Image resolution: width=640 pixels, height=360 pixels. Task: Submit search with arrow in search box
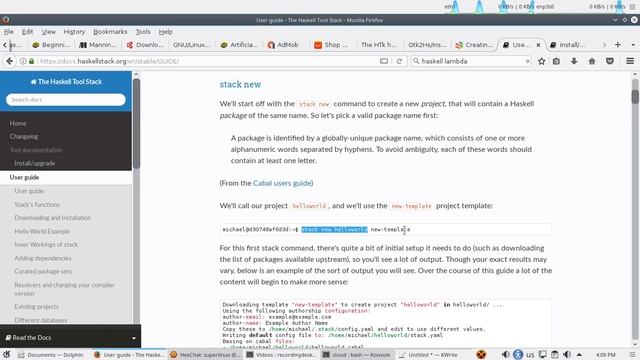click(x=527, y=61)
